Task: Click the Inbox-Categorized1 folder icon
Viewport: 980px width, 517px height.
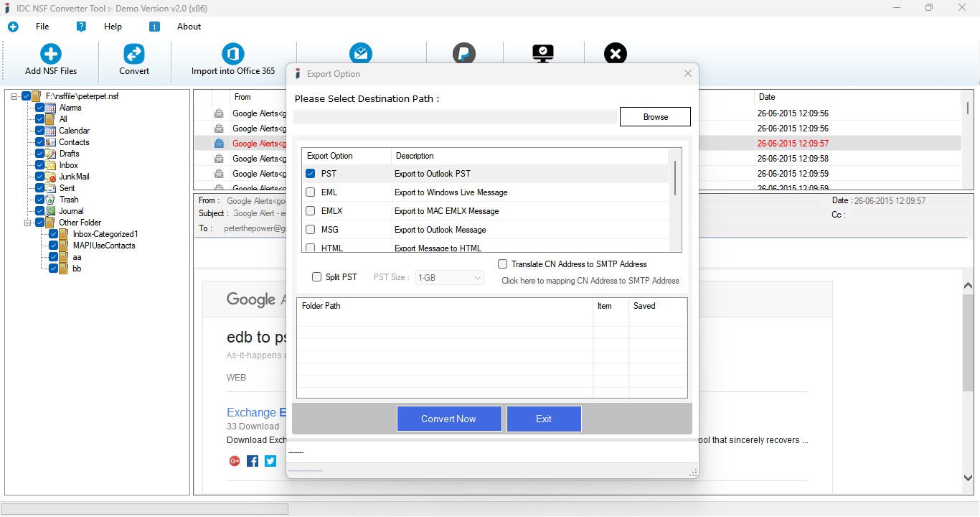Action: pos(65,234)
